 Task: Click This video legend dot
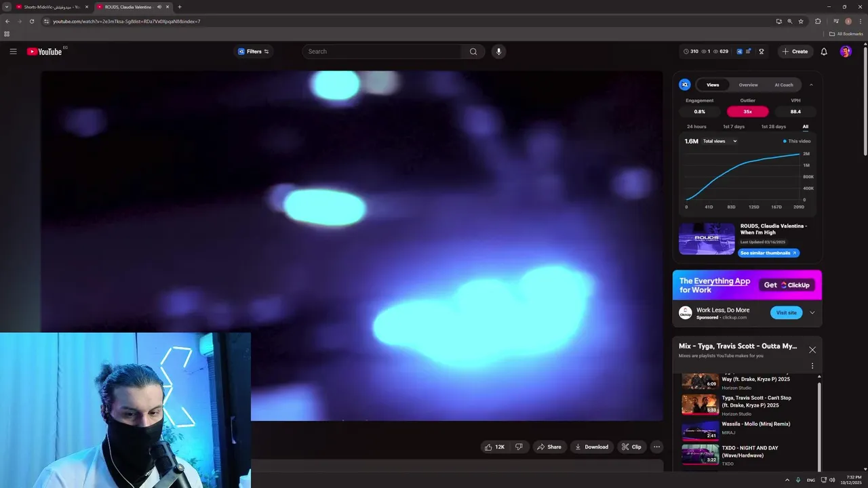(x=785, y=141)
